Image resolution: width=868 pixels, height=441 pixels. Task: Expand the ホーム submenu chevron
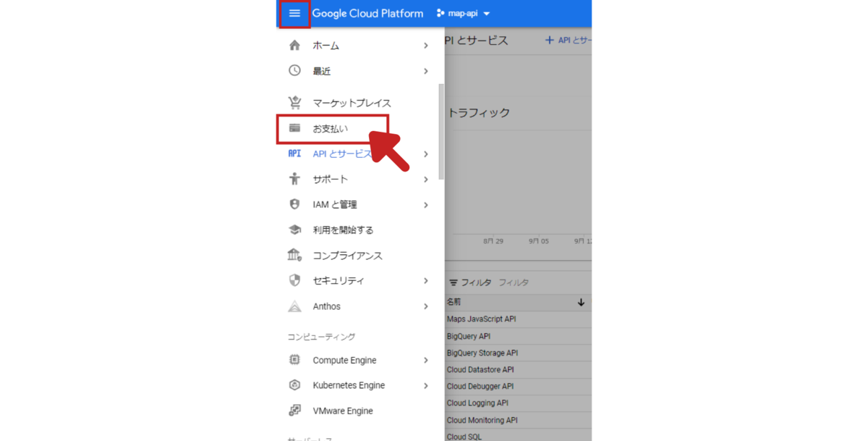tap(426, 46)
